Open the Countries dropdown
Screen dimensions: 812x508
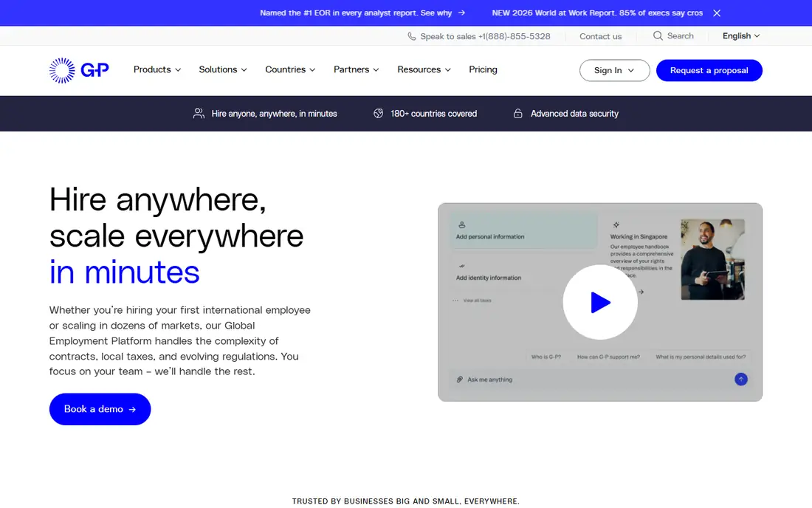click(290, 69)
